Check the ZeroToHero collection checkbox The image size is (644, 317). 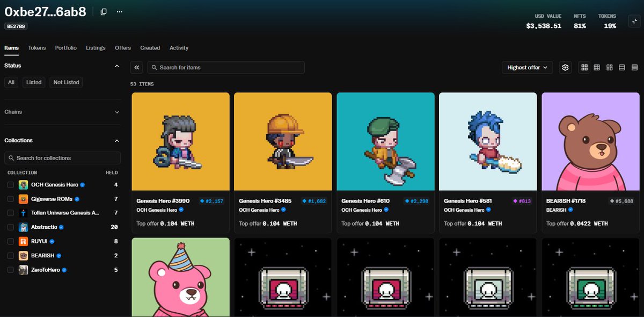pos(11,270)
